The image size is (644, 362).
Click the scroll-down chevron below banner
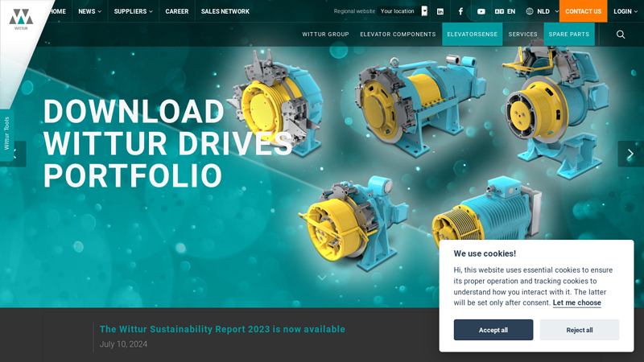coord(322,278)
